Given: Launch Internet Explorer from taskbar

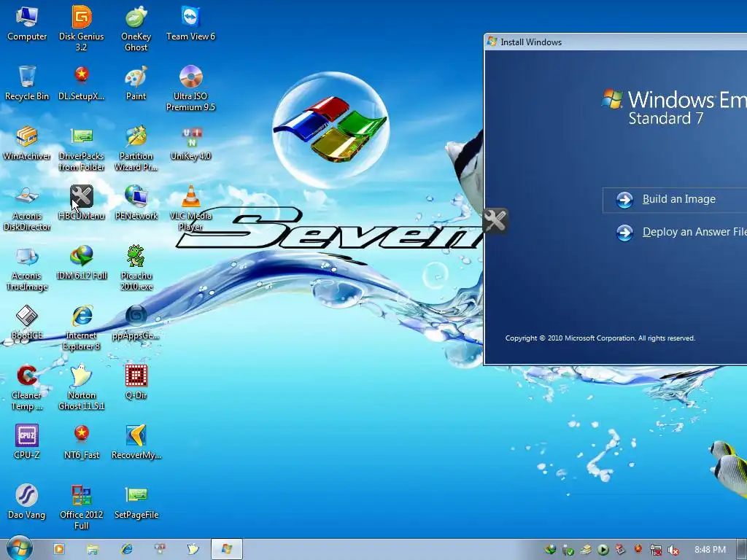Looking at the screenshot, I should (127, 549).
